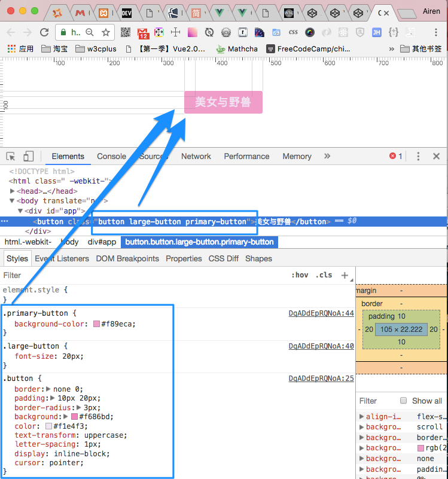
Task: Open the Shapes pane
Action: pyautogui.click(x=258, y=258)
